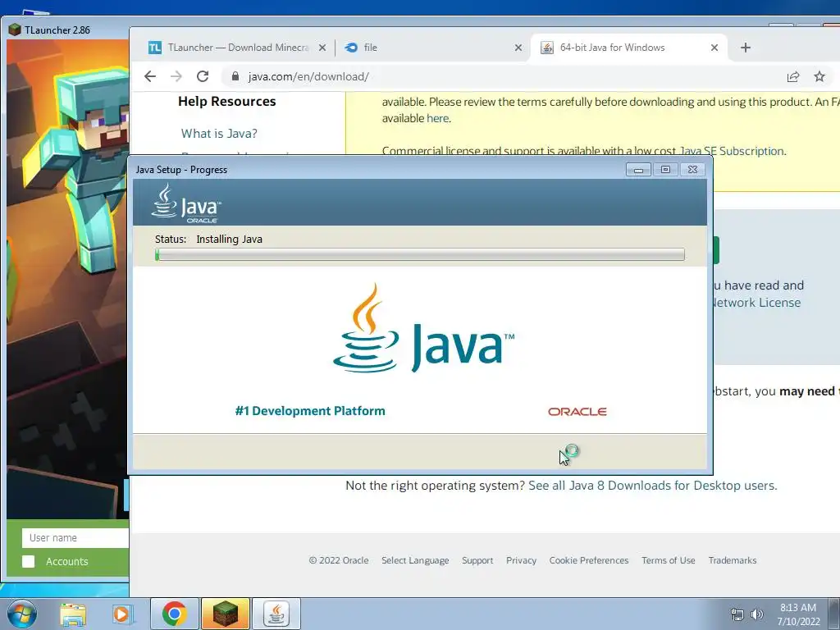Click the java.com address bar

(498, 76)
